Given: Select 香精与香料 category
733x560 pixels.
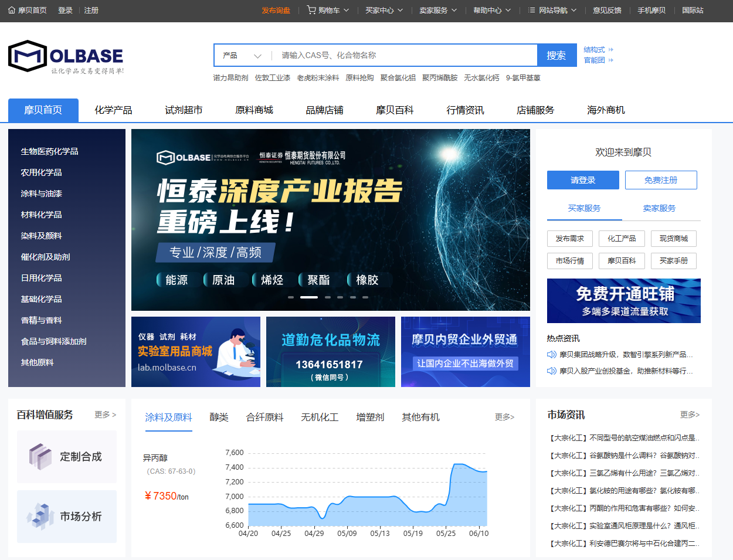Looking at the screenshot, I should coord(41,320).
